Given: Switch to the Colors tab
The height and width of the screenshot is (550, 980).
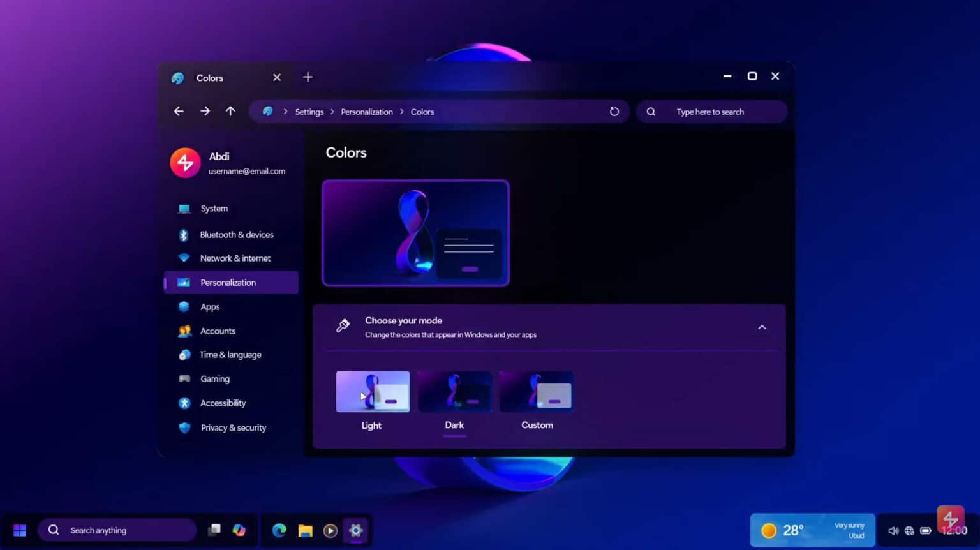Looking at the screenshot, I should click(209, 77).
